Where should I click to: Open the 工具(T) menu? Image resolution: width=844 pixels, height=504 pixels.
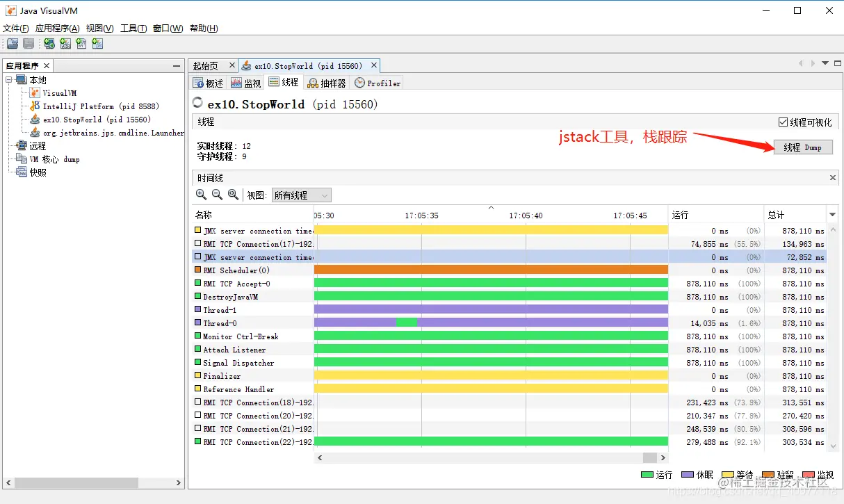[x=133, y=29]
